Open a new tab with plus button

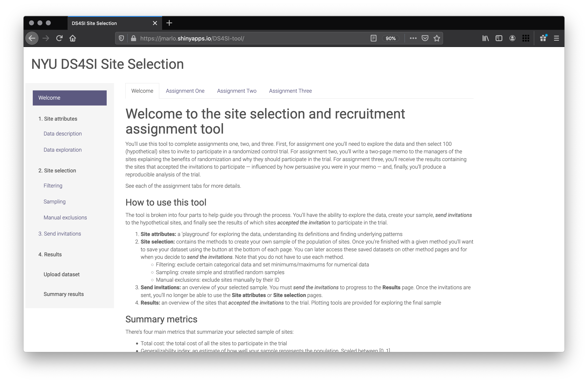pos(169,23)
